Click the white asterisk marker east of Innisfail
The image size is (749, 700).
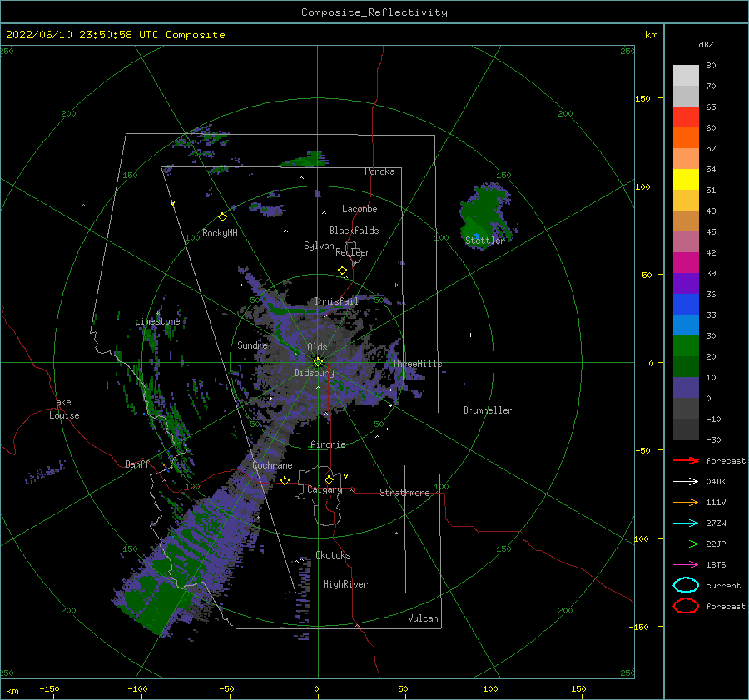pyautogui.click(x=395, y=285)
